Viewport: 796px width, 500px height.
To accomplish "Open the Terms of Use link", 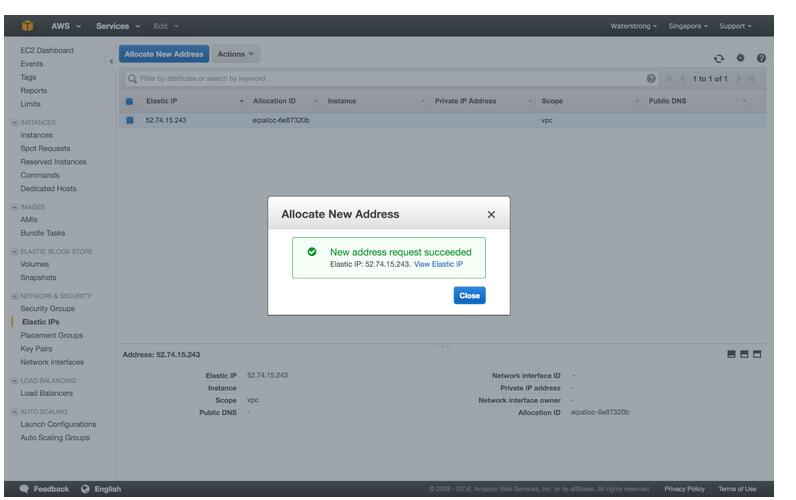I will (737, 489).
